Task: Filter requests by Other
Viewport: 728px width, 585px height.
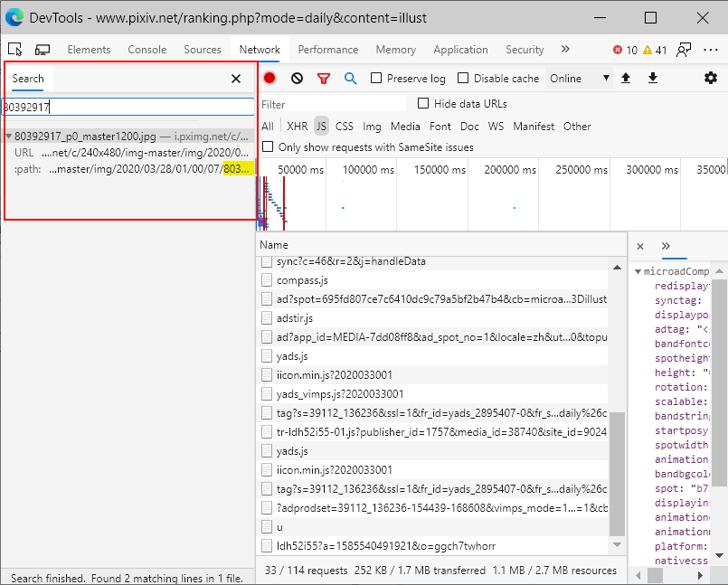Action: 577,127
